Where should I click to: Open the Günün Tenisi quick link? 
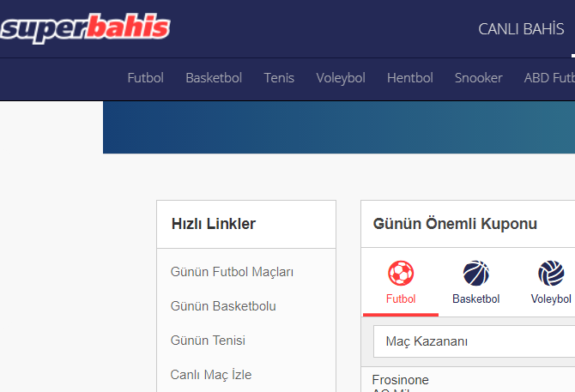coord(208,341)
